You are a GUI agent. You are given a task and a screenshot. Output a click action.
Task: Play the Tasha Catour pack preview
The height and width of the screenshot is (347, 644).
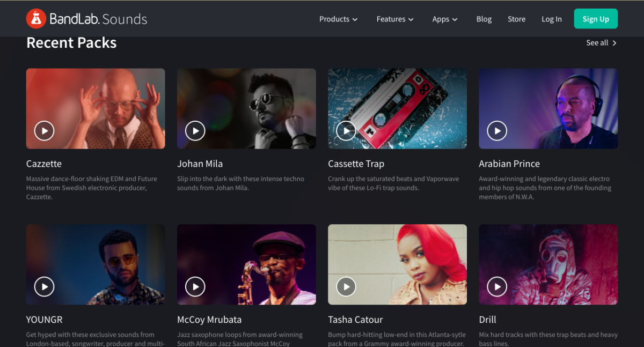click(x=346, y=286)
